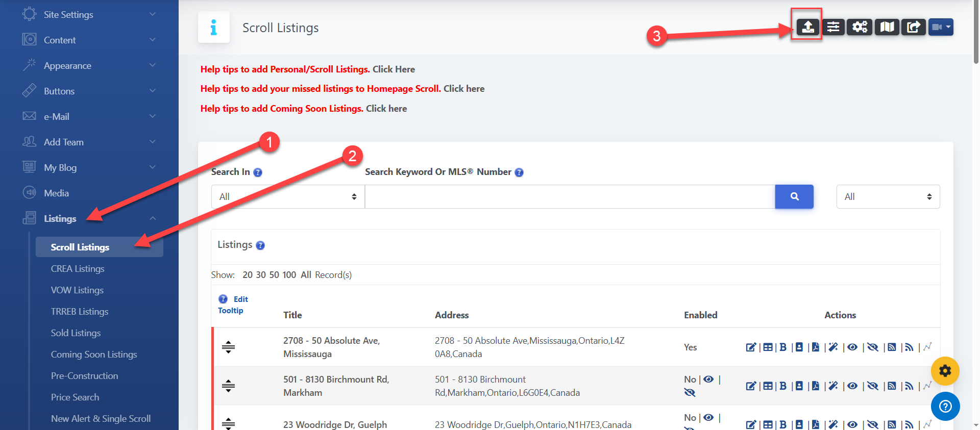Click the Search Keyword or MLS Number field

pos(570,197)
